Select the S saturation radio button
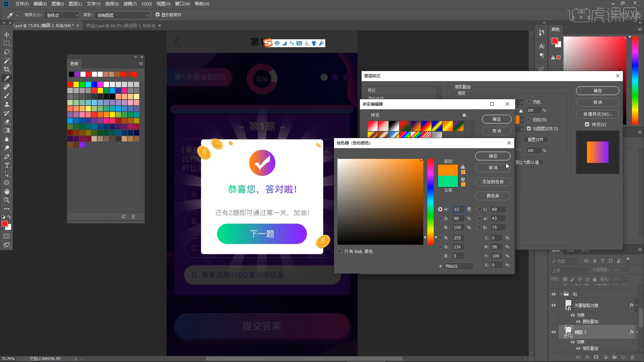Screen dimensions: 644x362 (440, 219)
